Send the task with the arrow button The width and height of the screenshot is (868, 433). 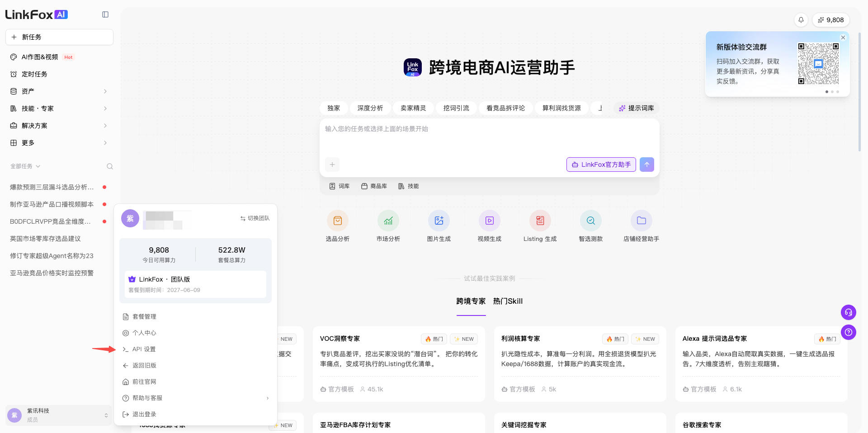click(647, 165)
